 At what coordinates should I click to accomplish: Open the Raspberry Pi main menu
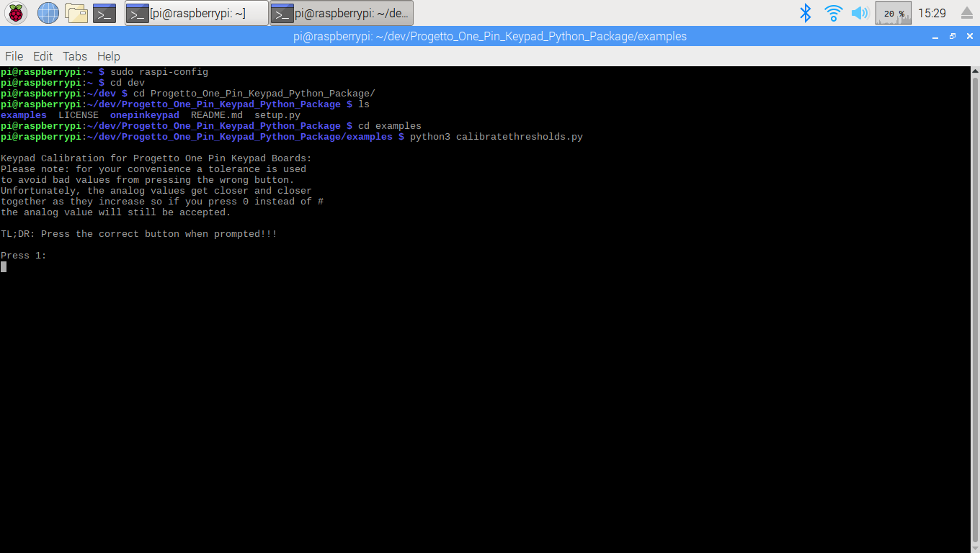click(x=16, y=13)
